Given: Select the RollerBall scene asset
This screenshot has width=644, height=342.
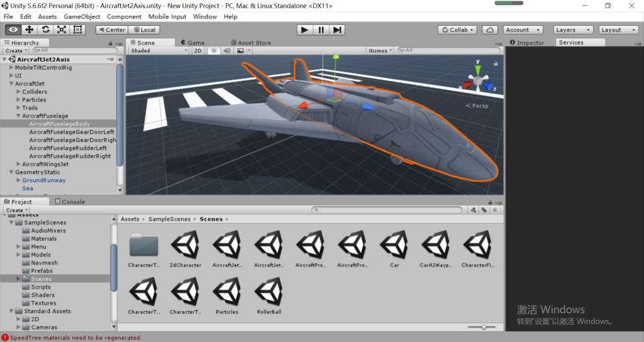Looking at the screenshot, I should click(269, 296).
